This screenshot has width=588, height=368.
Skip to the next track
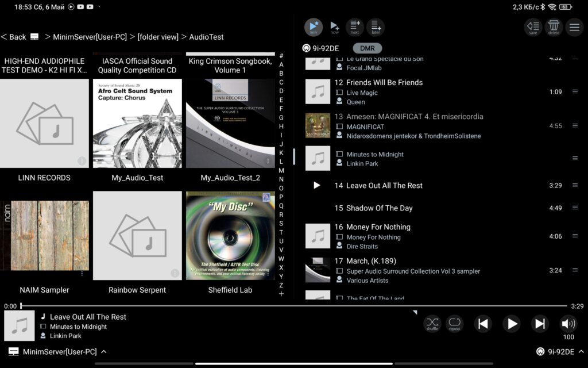point(540,323)
